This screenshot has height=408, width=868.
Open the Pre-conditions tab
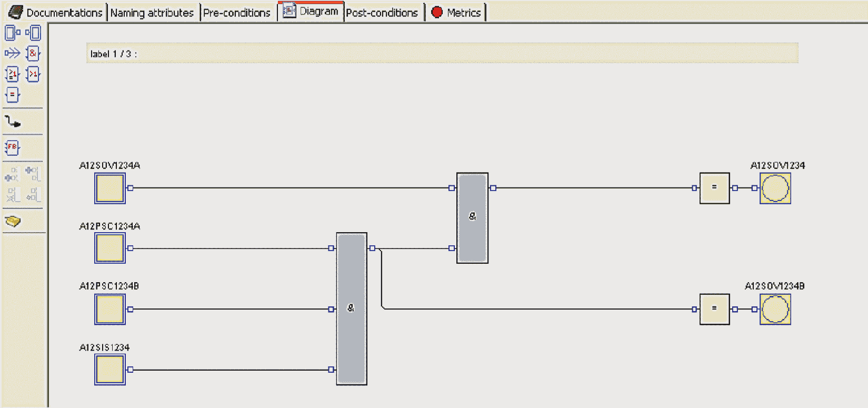point(236,13)
